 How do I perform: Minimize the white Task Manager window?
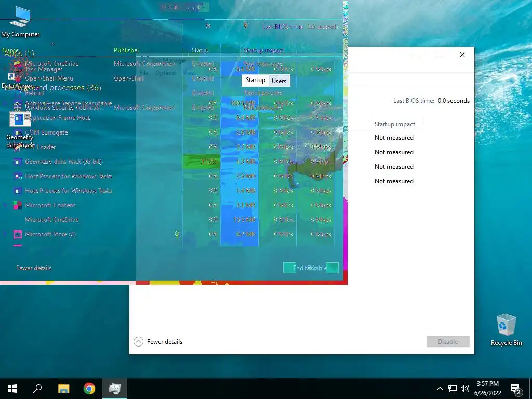(x=415, y=55)
